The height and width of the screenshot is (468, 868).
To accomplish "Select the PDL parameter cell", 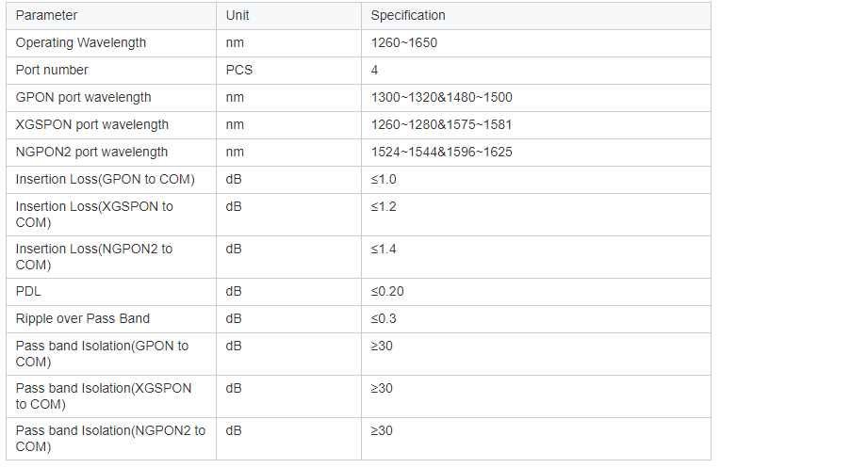I will [28, 291].
